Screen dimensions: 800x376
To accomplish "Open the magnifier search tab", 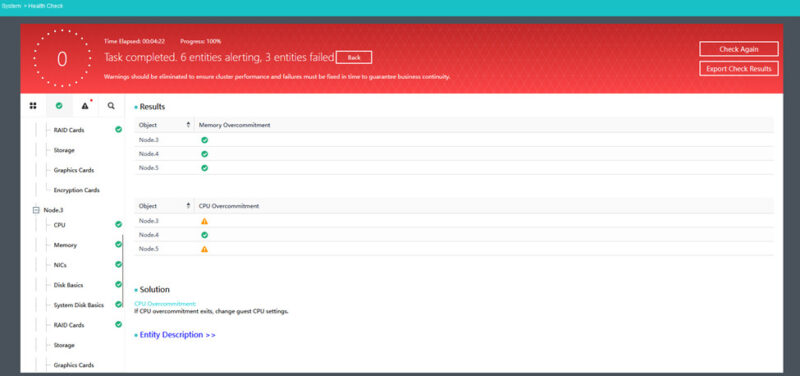I will coord(111,106).
